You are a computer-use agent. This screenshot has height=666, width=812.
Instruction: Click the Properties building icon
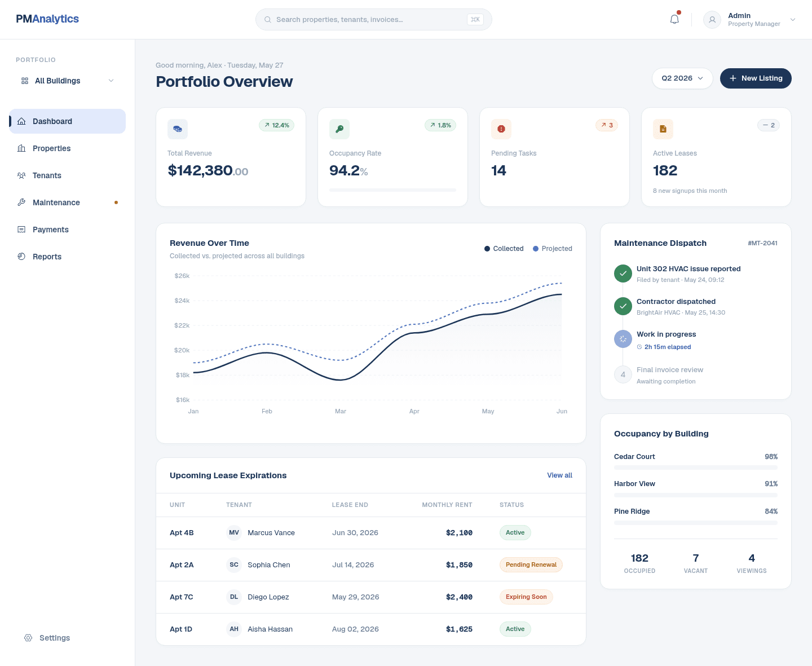coord(21,148)
